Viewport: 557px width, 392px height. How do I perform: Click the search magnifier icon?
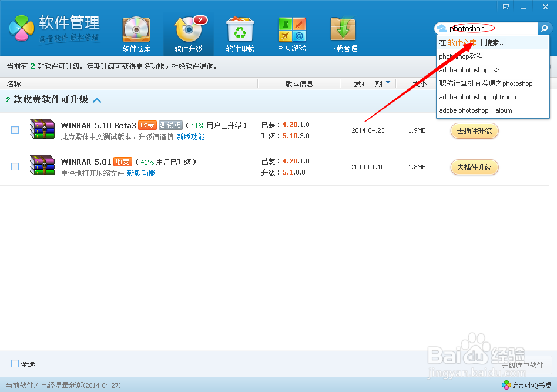(545, 28)
